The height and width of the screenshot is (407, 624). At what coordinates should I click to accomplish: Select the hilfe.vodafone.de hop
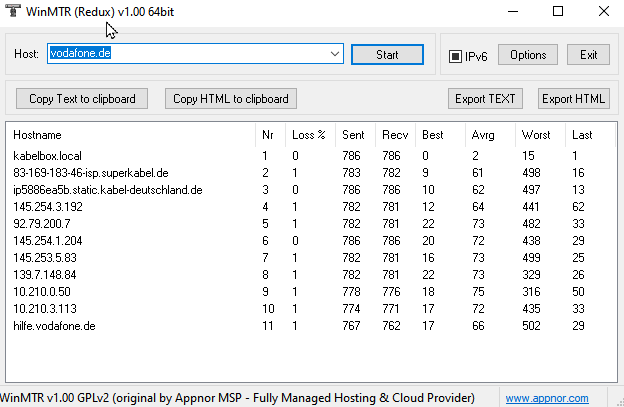(x=311, y=326)
